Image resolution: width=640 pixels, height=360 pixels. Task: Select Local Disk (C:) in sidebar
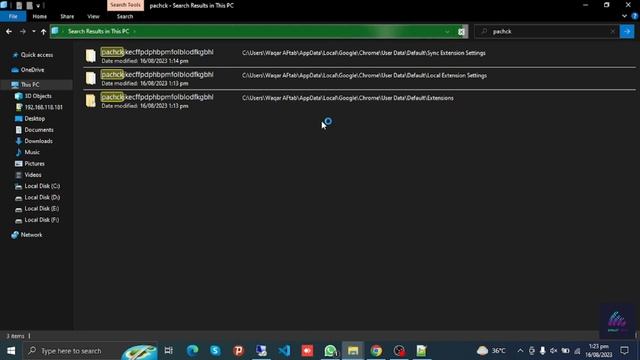[42, 186]
